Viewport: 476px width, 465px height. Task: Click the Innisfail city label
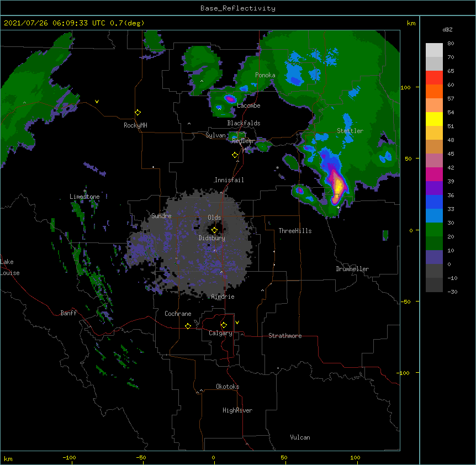pos(229,180)
